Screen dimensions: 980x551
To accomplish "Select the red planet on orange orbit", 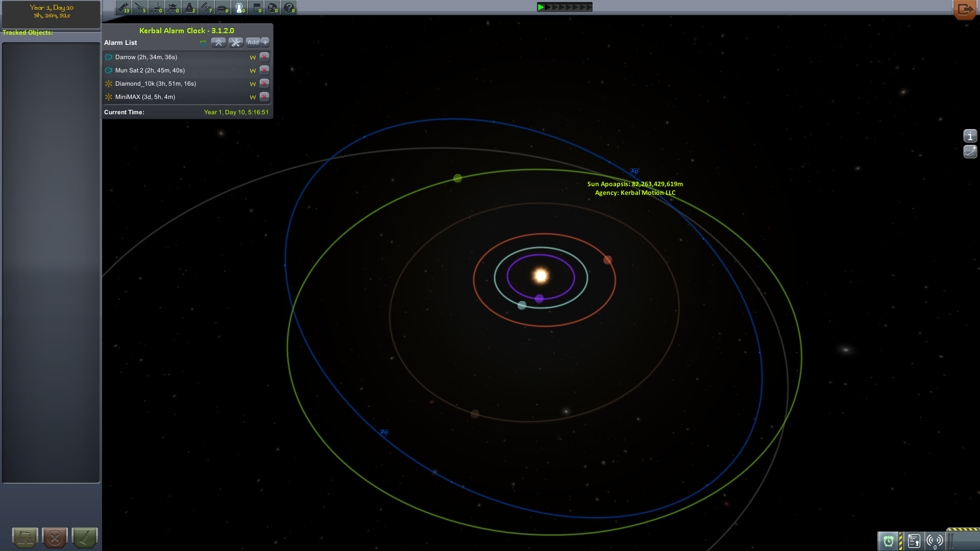I will [x=607, y=260].
